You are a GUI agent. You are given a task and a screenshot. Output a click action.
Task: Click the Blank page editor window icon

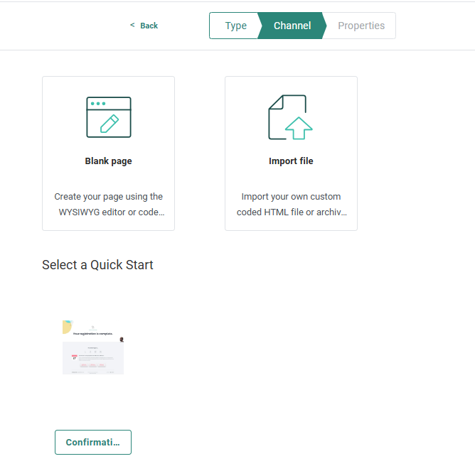coord(108,117)
